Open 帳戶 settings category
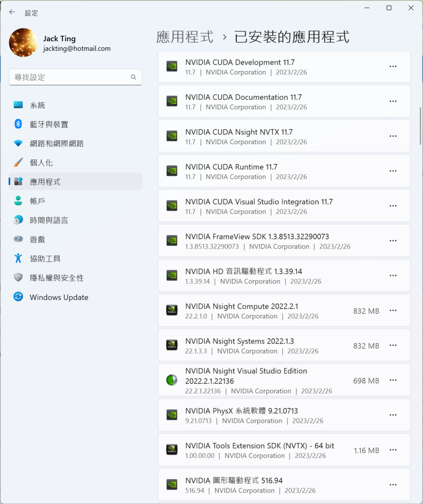The height and width of the screenshot is (504, 423). (75, 201)
